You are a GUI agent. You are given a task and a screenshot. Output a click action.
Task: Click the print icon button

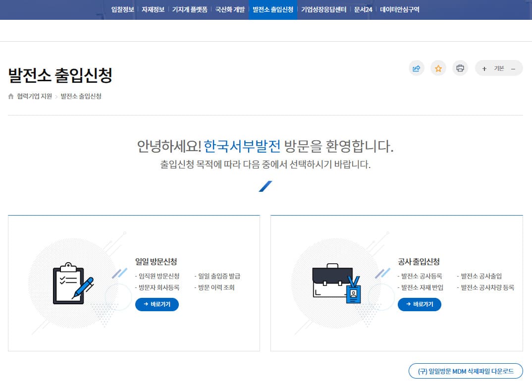pyautogui.click(x=460, y=68)
